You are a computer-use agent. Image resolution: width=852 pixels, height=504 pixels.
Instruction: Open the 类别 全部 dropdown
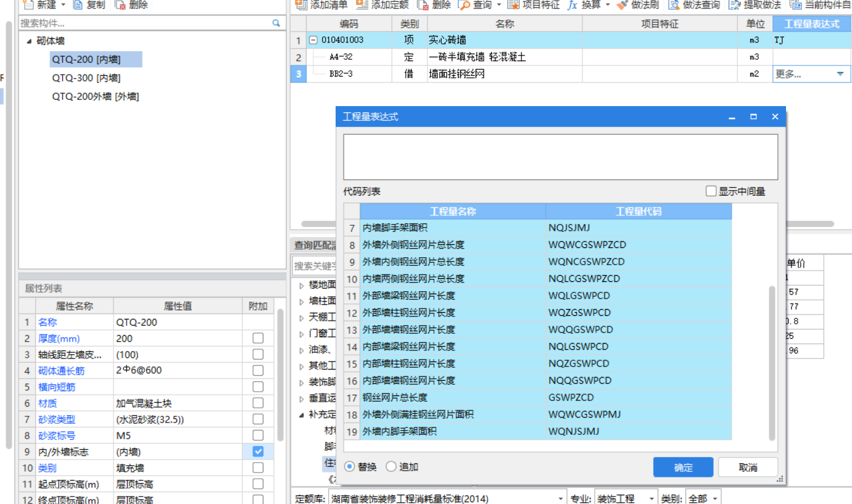pos(715,498)
